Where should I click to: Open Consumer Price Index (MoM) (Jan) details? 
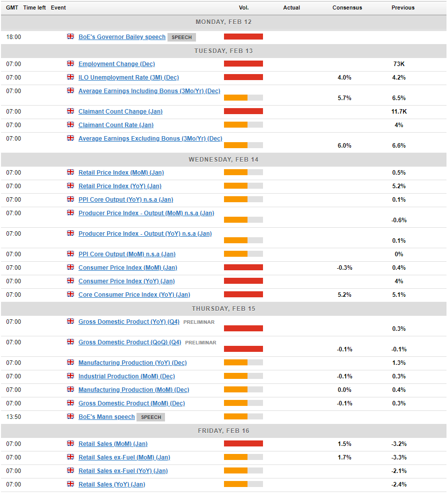coord(127,268)
